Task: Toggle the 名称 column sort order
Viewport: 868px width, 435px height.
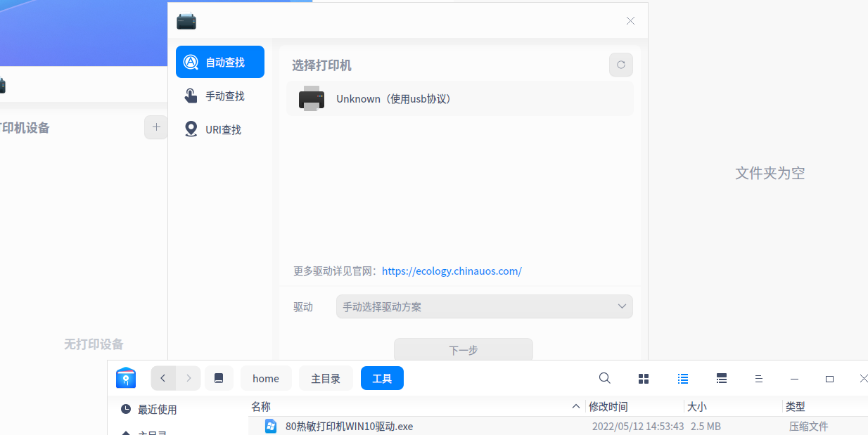Action: pyautogui.click(x=260, y=406)
